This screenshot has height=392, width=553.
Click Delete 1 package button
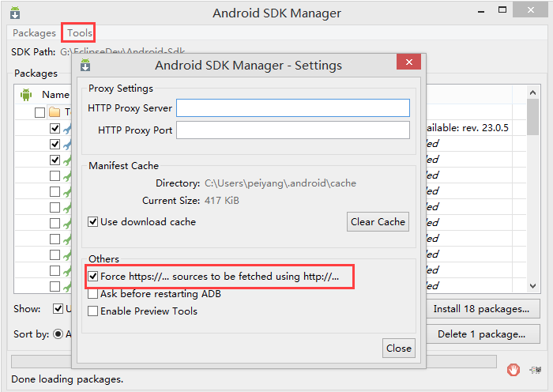[481, 334]
